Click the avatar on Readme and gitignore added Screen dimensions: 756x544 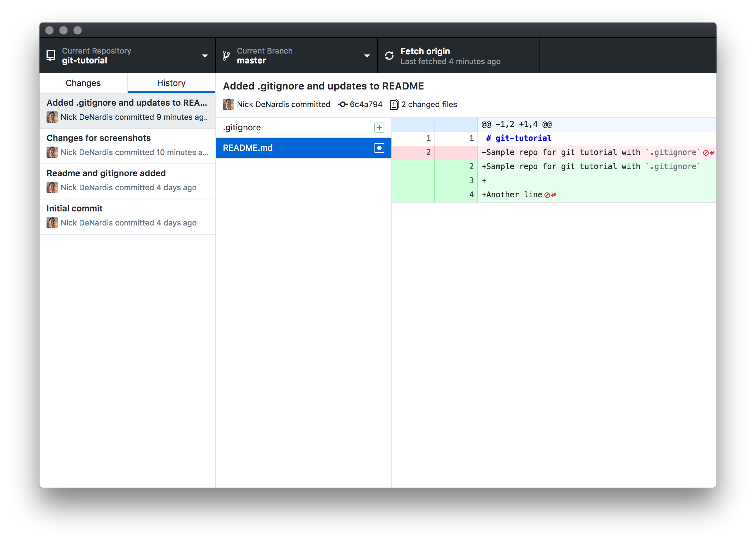pyautogui.click(x=52, y=187)
